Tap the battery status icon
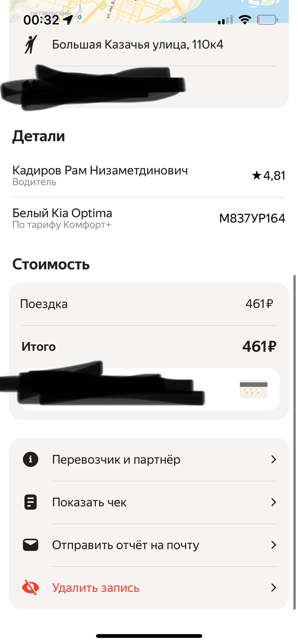298x644 pixels. point(267,20)
